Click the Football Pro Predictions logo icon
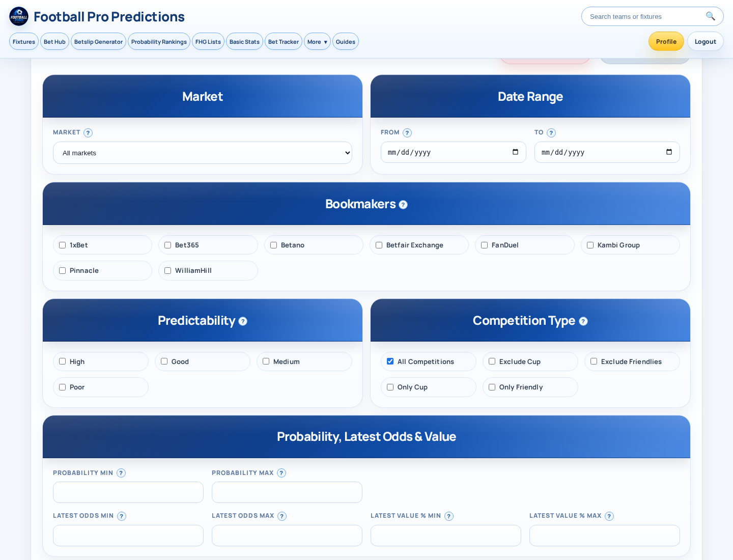Image resolution: width=733 pixels, height=560 pixels. 19,16
